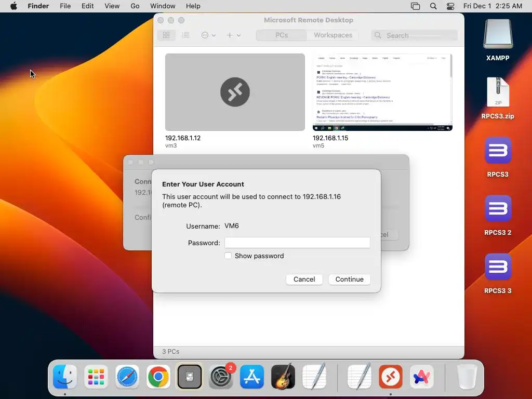Select the RPCS3 2 icon on desktop
532x399 pixels.
point(498,209)
